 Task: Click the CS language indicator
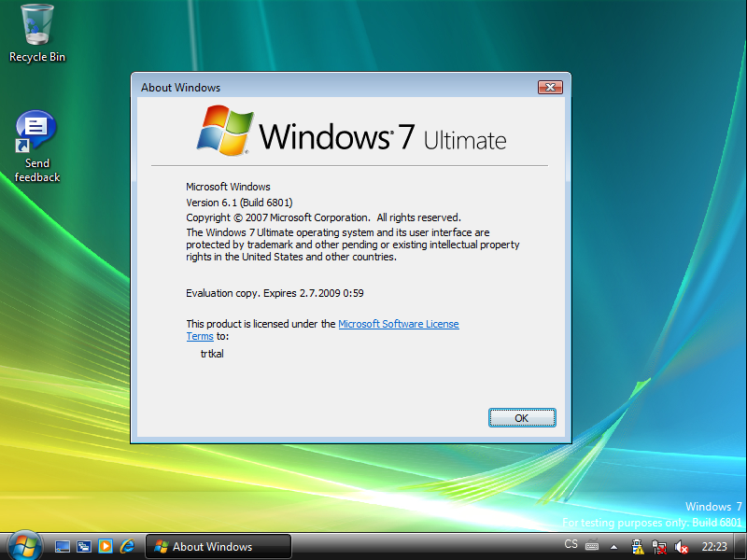[571, 544]
